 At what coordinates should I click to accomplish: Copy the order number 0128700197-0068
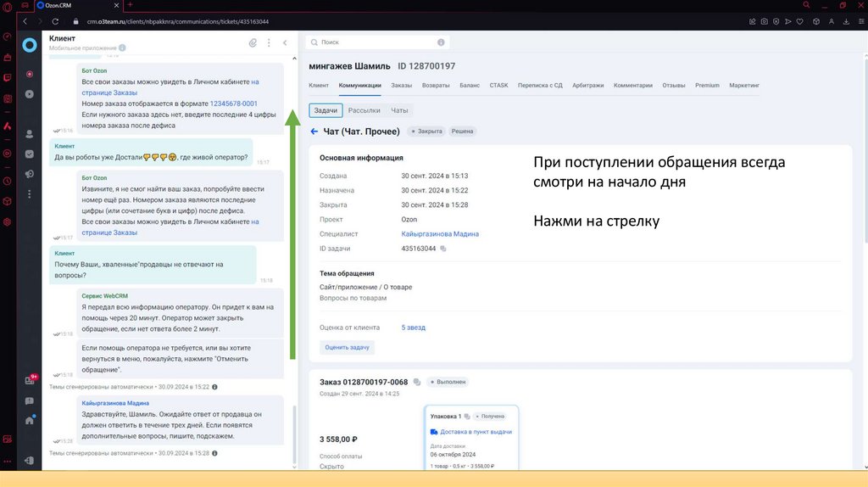417,382
